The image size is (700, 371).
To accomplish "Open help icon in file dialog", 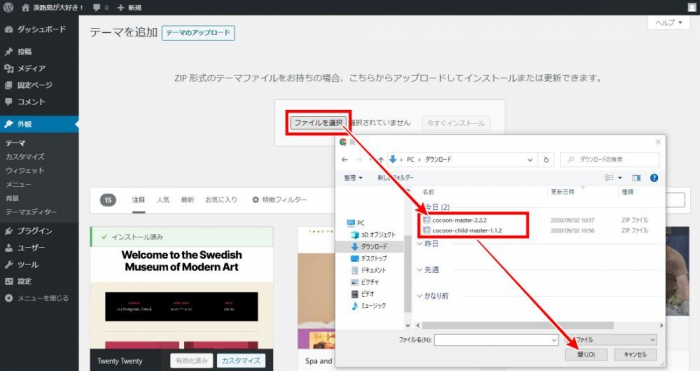I will pos(654,178).
